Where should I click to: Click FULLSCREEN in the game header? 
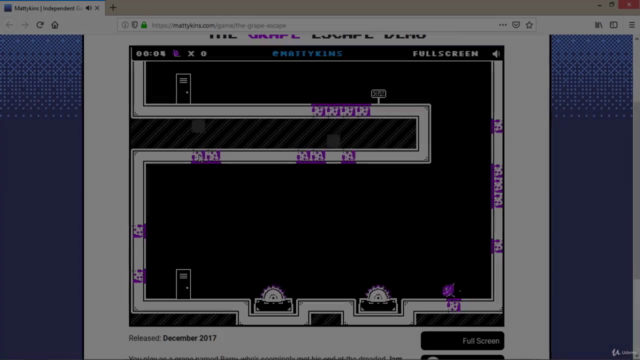click(x=445, y=53)
